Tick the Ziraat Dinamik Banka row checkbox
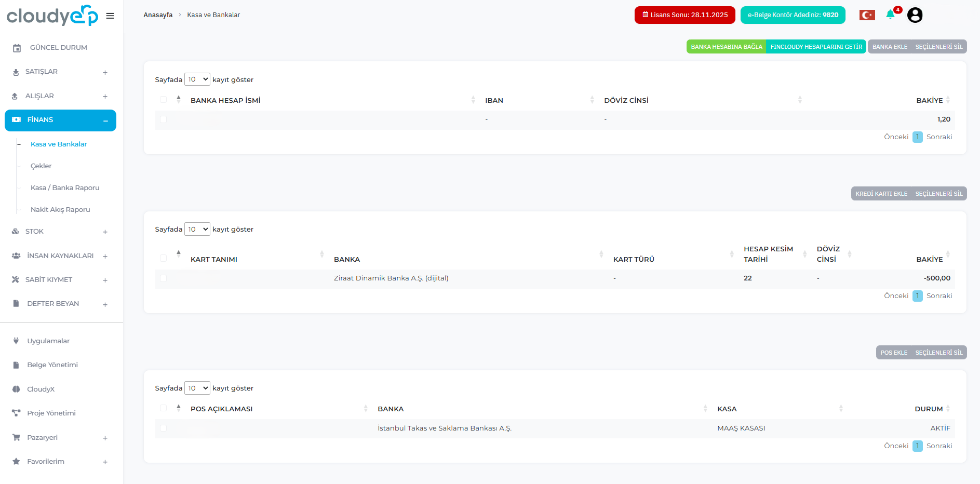This screenshot has width=980, height=484. pos(164,278)
